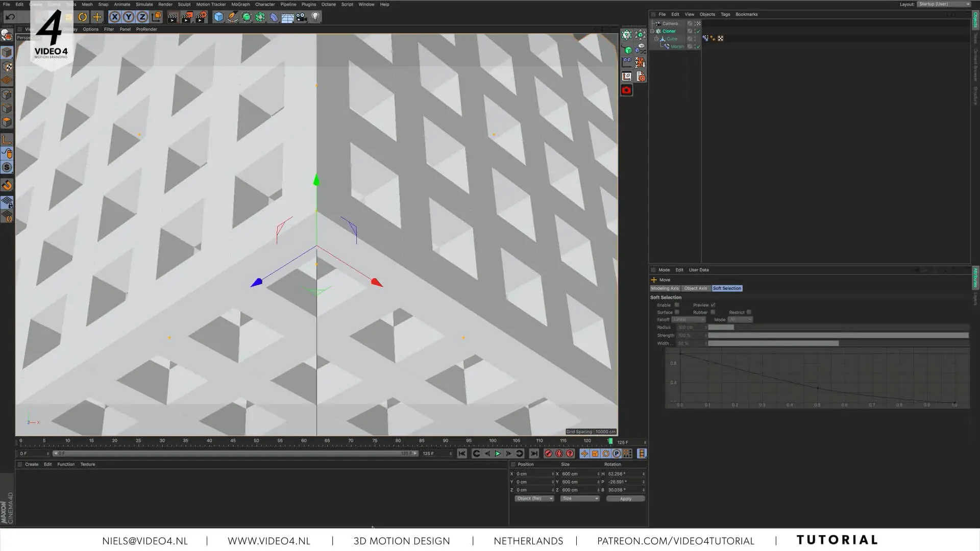This screenshot has width=980, height=551.
Task: Click the red Octane live viewer icon
Action: (x=627, y=90)
